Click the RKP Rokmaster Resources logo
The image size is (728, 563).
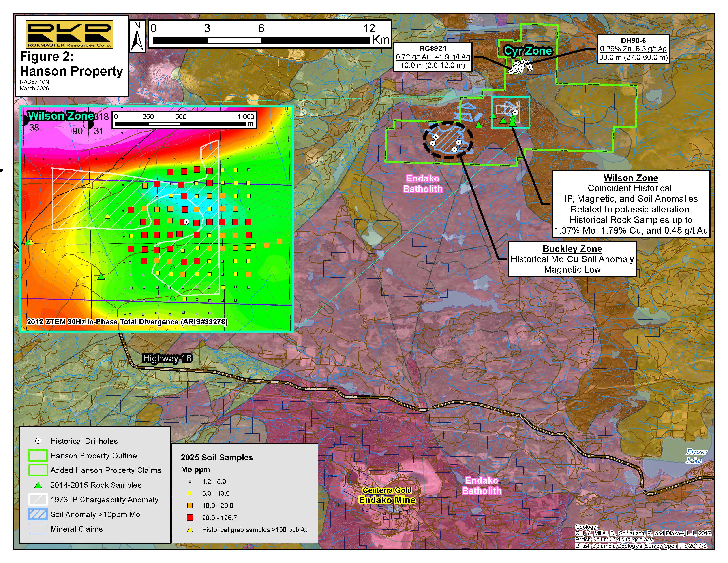pos(69,34)
